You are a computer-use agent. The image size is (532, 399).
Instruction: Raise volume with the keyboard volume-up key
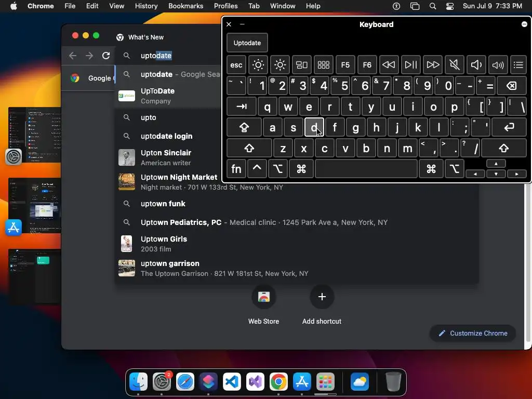[x=498, y=65]
